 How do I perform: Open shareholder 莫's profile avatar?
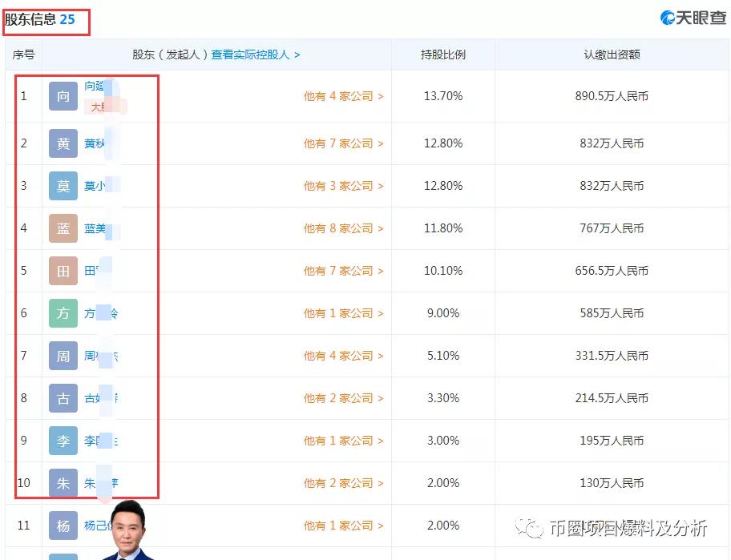tap(63, 186)
